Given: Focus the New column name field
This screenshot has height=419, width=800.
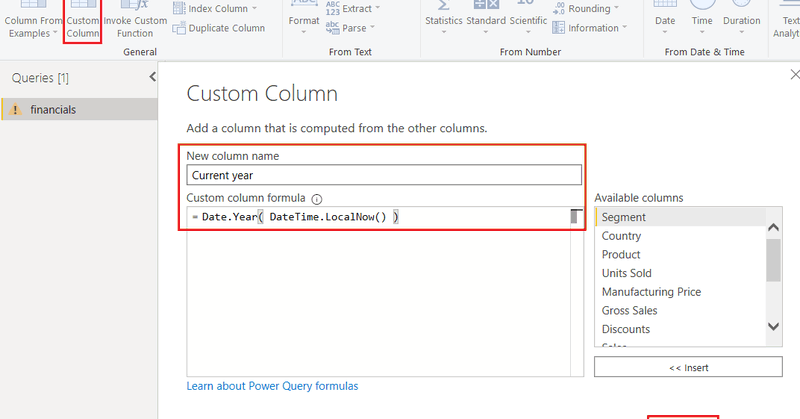Looking at the screenshot, I should pyautogui.click(x=384, y=175).
